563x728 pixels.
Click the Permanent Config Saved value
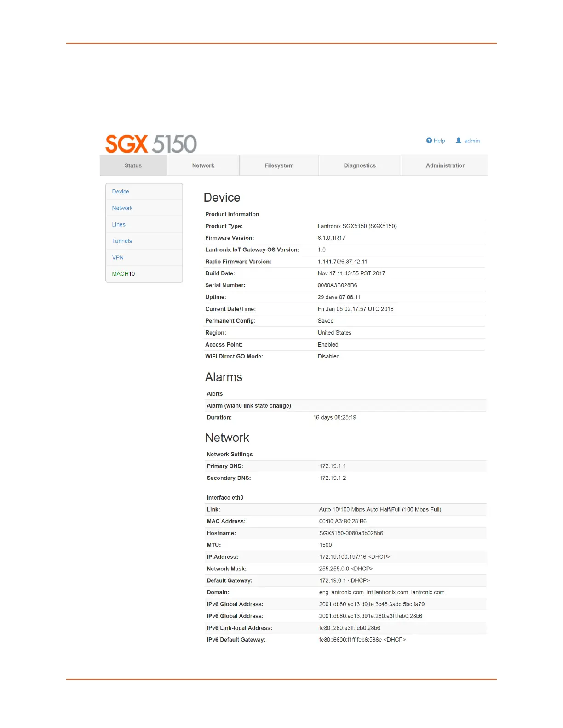pos(326,321)
